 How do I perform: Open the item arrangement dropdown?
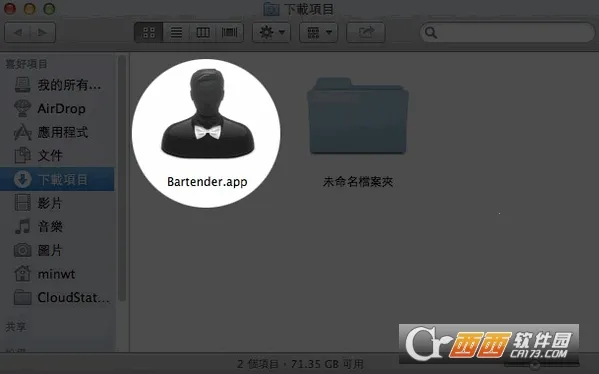[x=318, y=32]
